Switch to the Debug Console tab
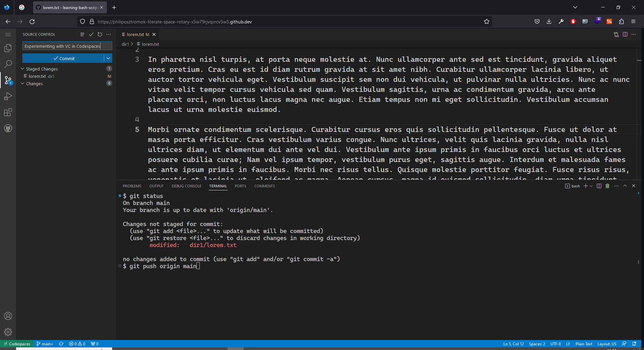 (187, 186)
